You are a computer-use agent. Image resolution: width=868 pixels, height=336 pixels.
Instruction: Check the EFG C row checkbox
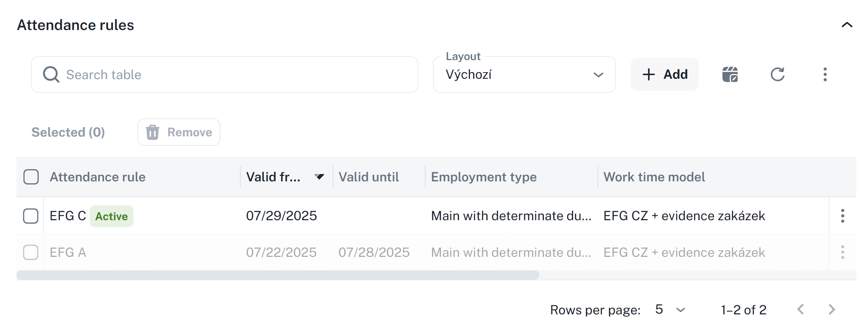pyautogui.click(x=31, y=216)
